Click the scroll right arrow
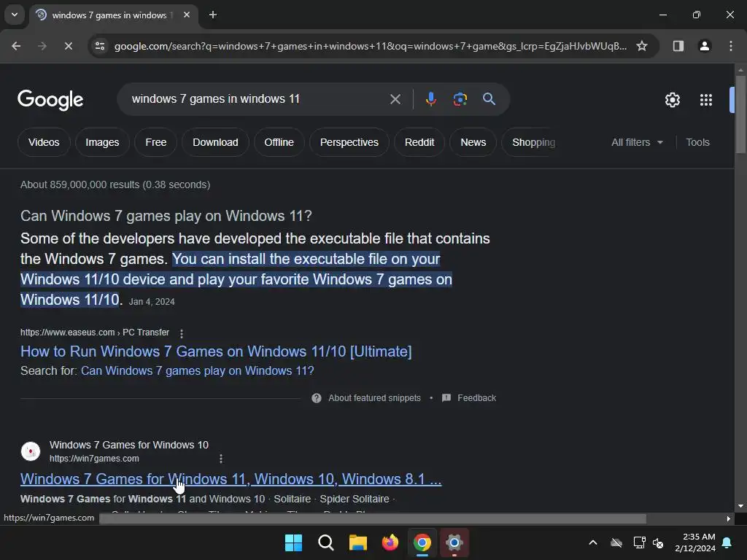 (x=729, y=518)
